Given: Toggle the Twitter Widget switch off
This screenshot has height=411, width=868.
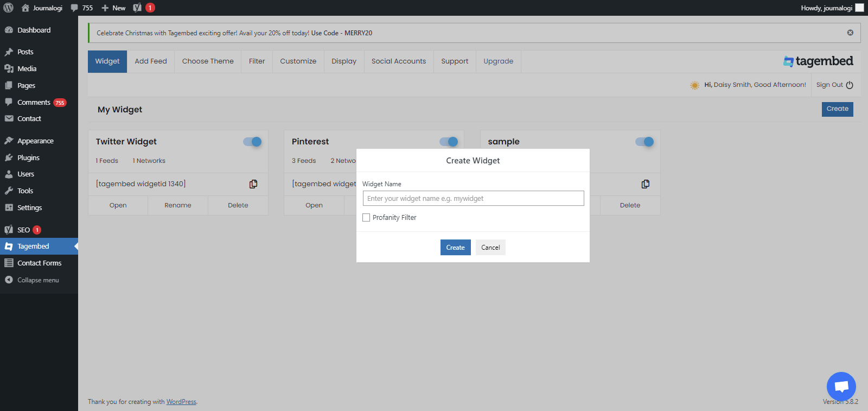Looking at the screenshot, I should pos(252,142).
